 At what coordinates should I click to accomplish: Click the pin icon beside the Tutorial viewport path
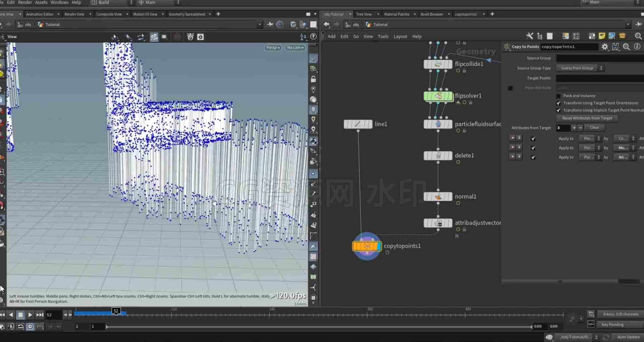(x=270, y=24)
